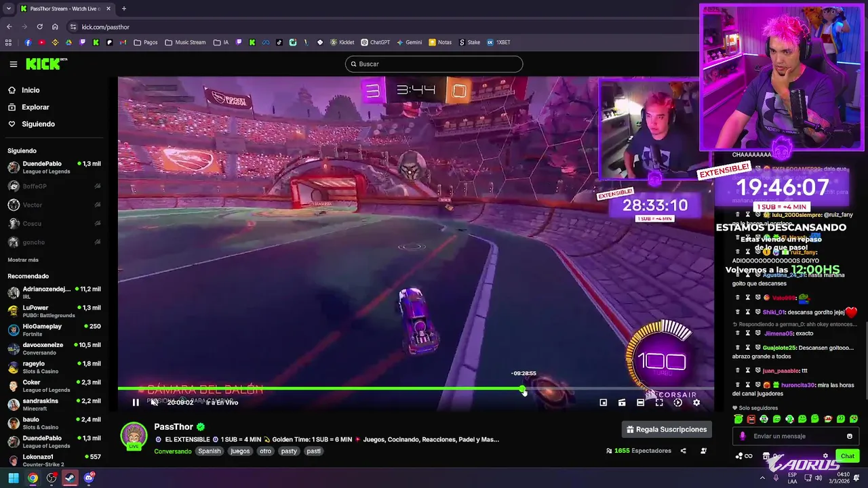Open davooxeneize recommended channel
The height and width of the screenshot is (488, 868).
(54, 348)
